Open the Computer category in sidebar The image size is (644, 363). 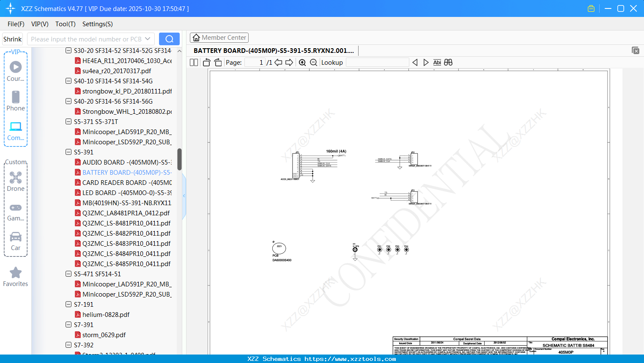tap(16, 131)
